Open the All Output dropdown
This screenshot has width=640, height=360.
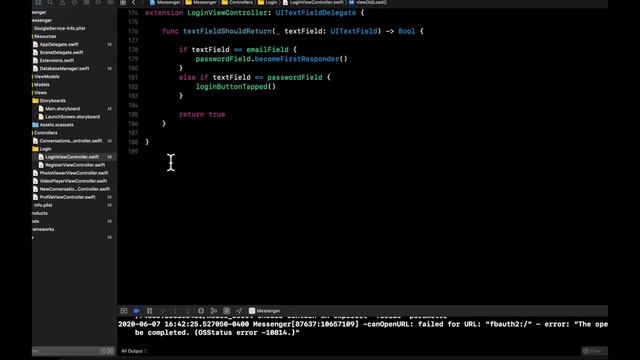pyautogui.click(x=134, y=351)
